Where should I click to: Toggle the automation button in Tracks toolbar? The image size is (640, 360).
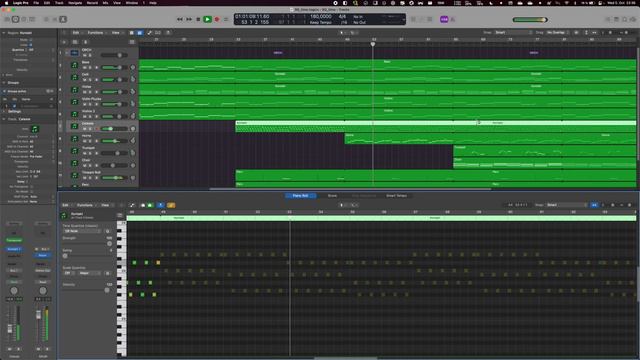pyautogui.click(x=149, y=33)
